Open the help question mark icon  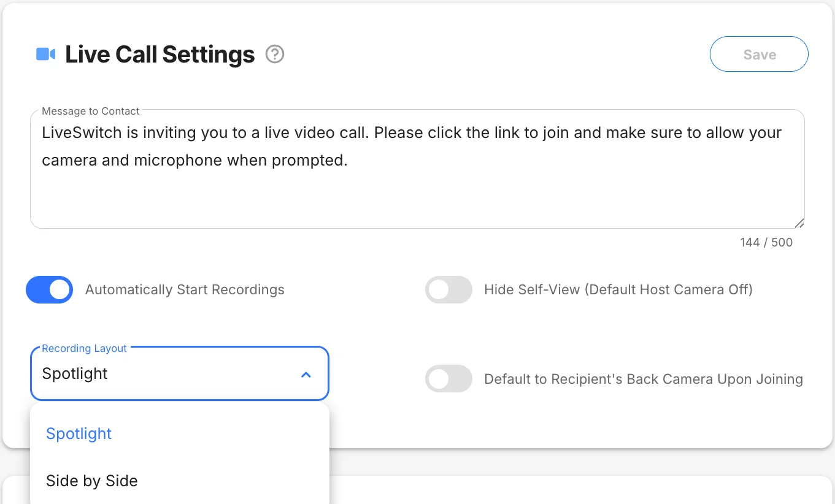click(275, 55)
